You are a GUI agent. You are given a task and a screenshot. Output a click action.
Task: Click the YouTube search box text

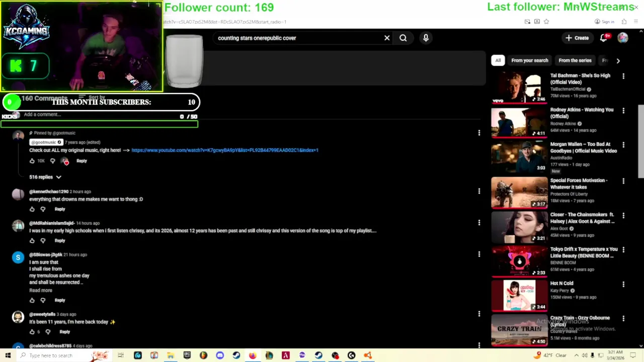point(257,38)
